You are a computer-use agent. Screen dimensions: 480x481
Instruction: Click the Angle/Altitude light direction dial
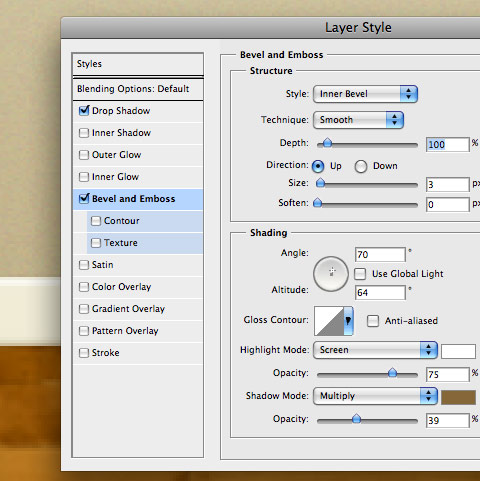(331, 274)
